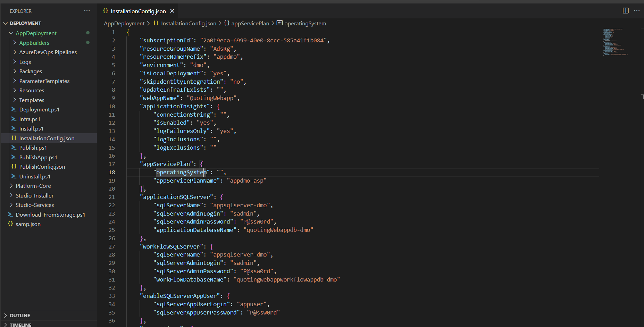The image size is (644, 327).
Task: Click AppDeployment in the breadcrumb
Action: point(124,23)
